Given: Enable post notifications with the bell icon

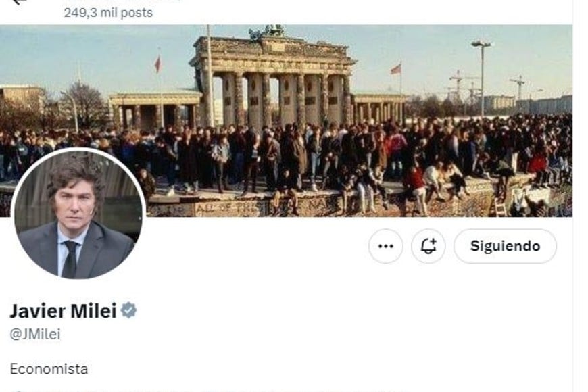Looking at the screenshot, I should click(428, 246).
